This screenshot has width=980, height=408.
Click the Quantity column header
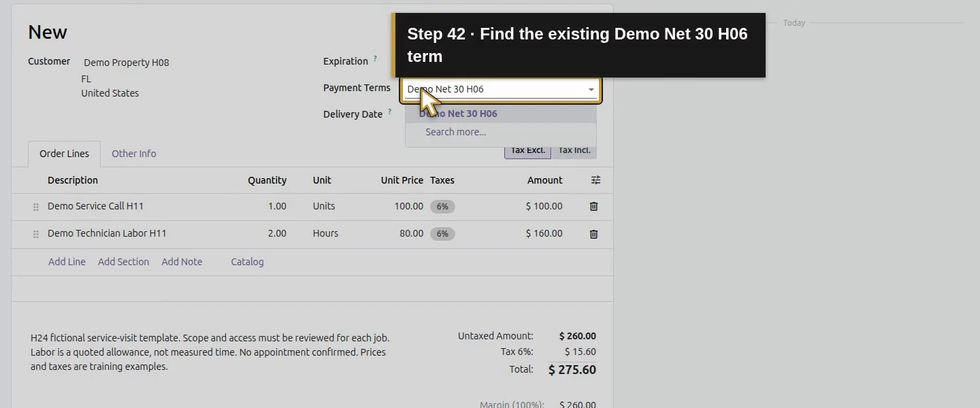tap(267, 180)
